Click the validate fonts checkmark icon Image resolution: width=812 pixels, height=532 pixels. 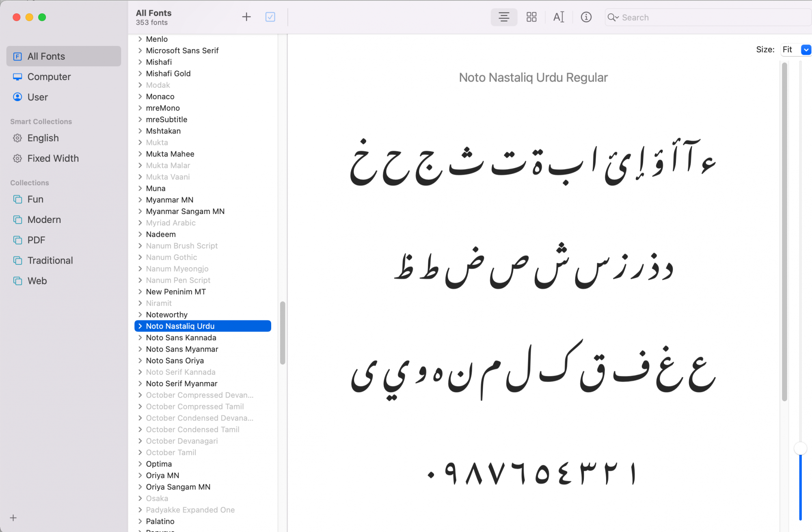[x=271, y=17]
